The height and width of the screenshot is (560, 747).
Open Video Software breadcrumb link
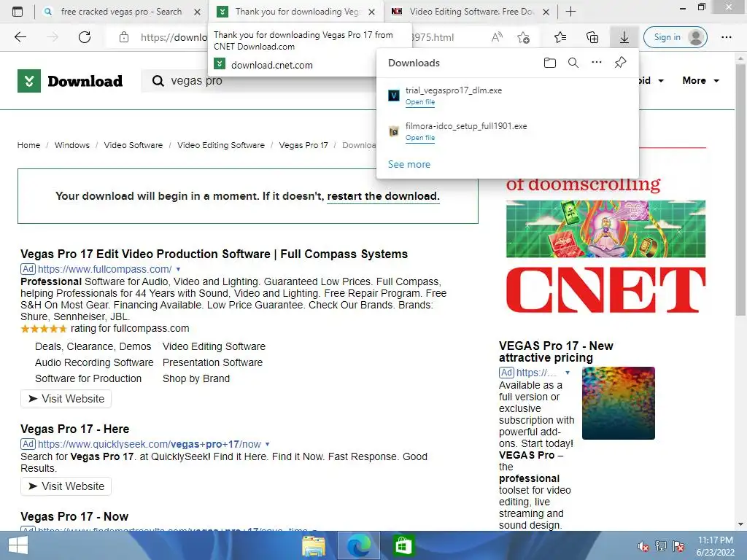pyautogui.click(x=133, y=145)
